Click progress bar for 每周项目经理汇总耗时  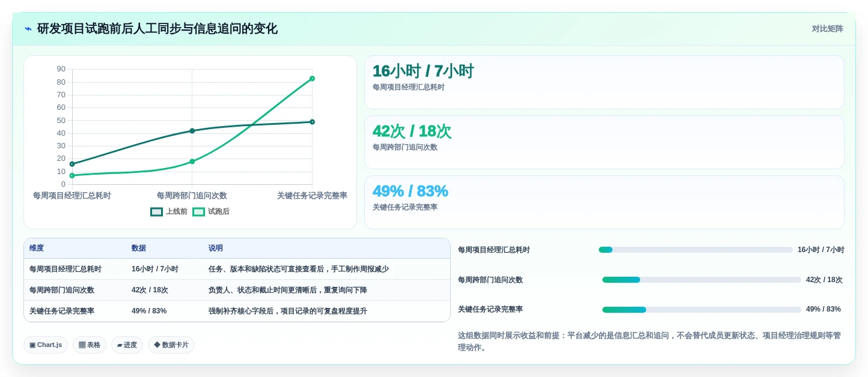(x=695, y=250)
